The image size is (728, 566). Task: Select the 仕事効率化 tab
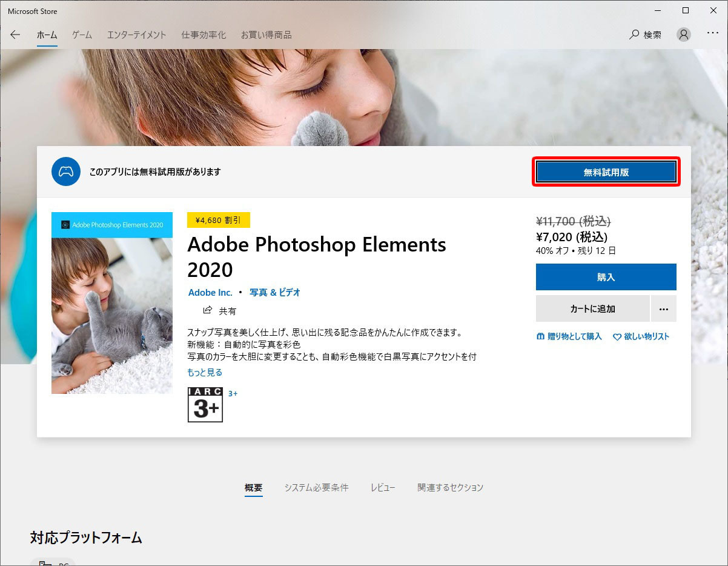pyautogui.click(x=204, y=35)
